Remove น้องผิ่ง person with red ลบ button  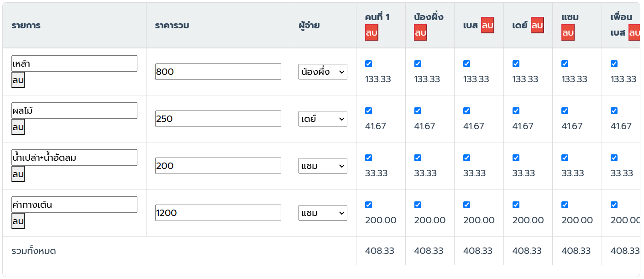click(x=420, y=33)
